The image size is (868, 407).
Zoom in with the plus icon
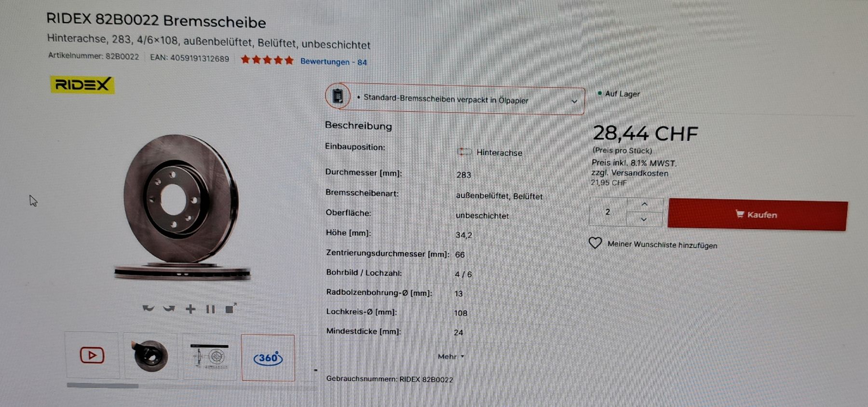coord(190,309)
